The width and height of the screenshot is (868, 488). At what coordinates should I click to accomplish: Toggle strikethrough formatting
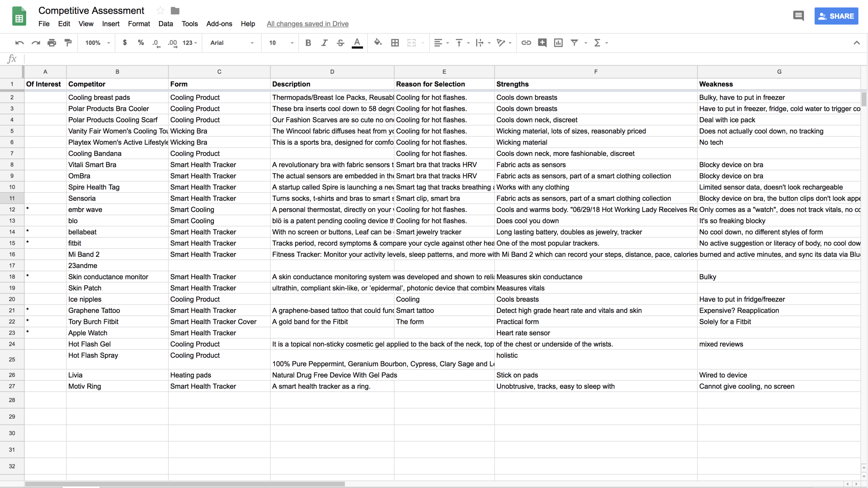341,43
